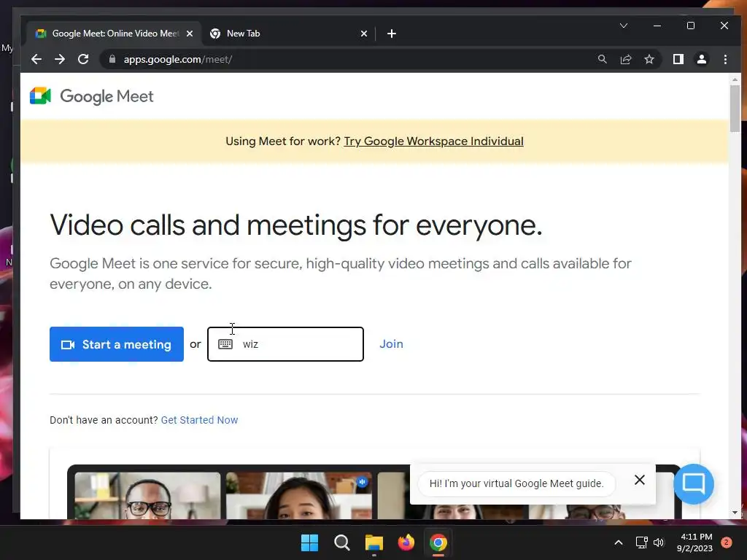747x560 pixels.
Task: Go back with the browser back arrow
Action: pos(36,59)
